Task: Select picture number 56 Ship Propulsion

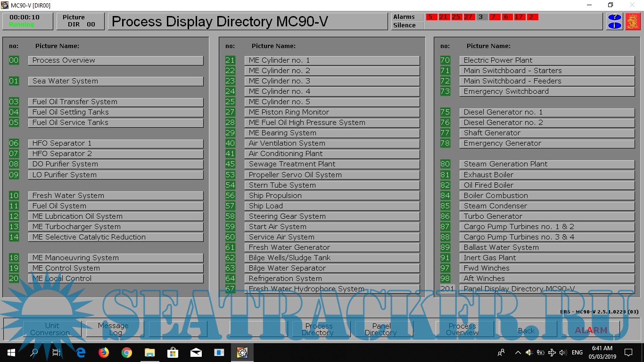Action: click(x=332, y=196)
